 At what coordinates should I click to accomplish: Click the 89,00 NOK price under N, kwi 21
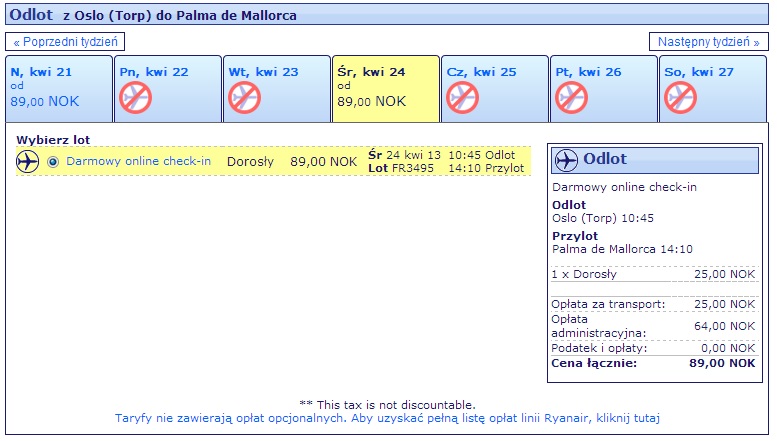coord(45,102)
